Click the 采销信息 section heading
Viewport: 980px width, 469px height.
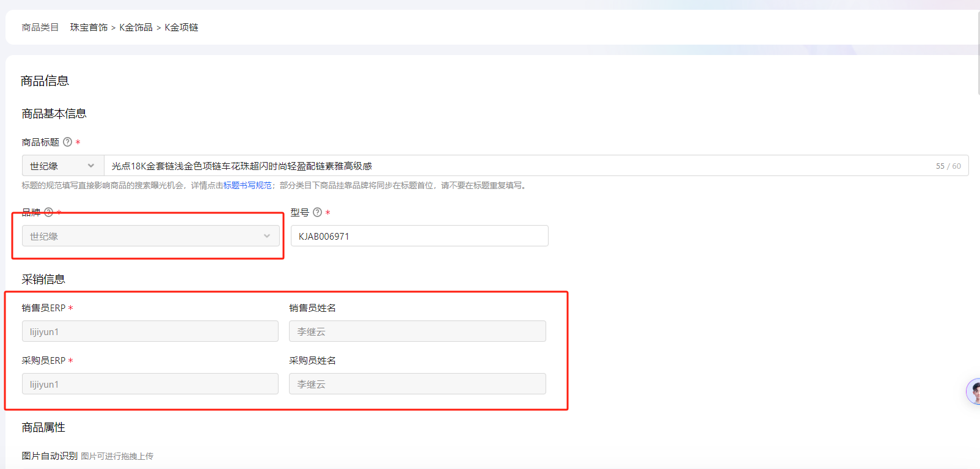click(x=43, y=279)
